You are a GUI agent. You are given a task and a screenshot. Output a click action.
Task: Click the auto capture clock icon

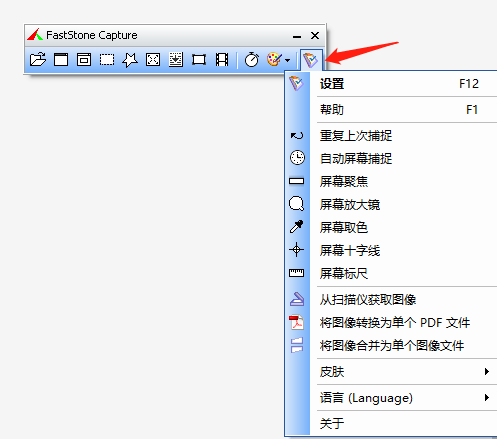(x=297, y=158)
